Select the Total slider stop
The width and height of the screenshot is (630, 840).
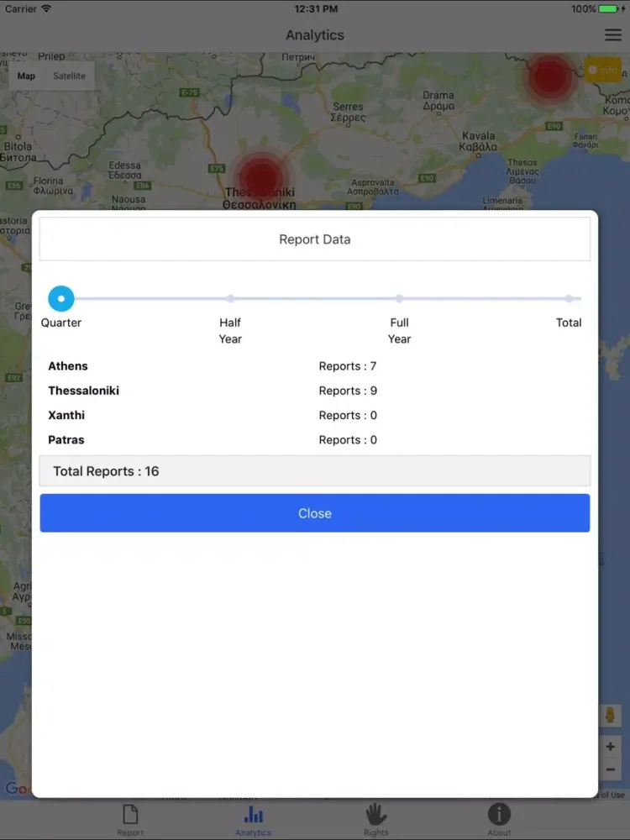click(x=569, y=298)
